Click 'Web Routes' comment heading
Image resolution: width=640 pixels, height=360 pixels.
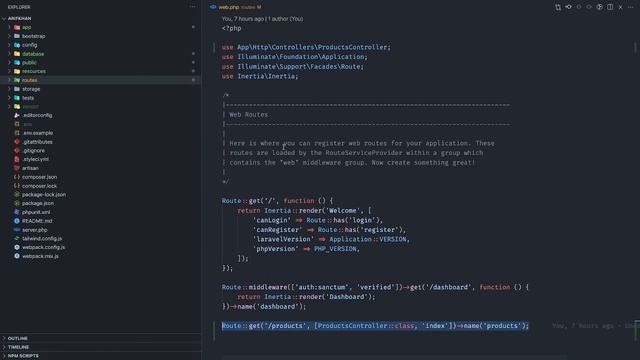[249, 115]
